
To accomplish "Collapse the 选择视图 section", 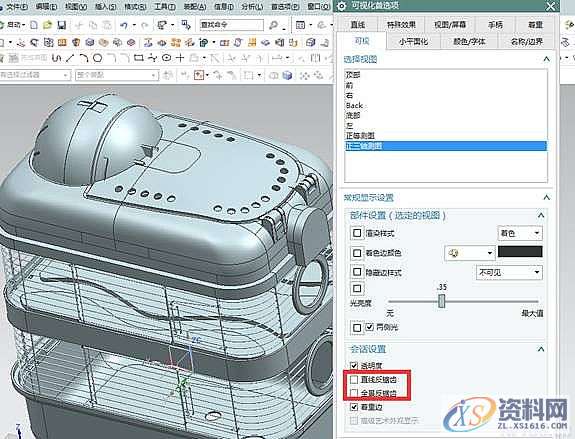I will (x=547, y=59).
